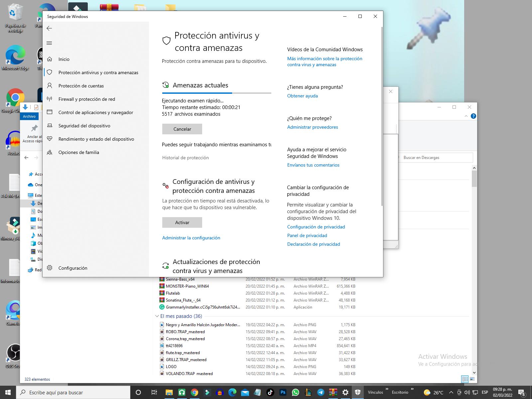532x399 pixels.
Task: Select the Protección de cuentas person icon
Action: 50,86
